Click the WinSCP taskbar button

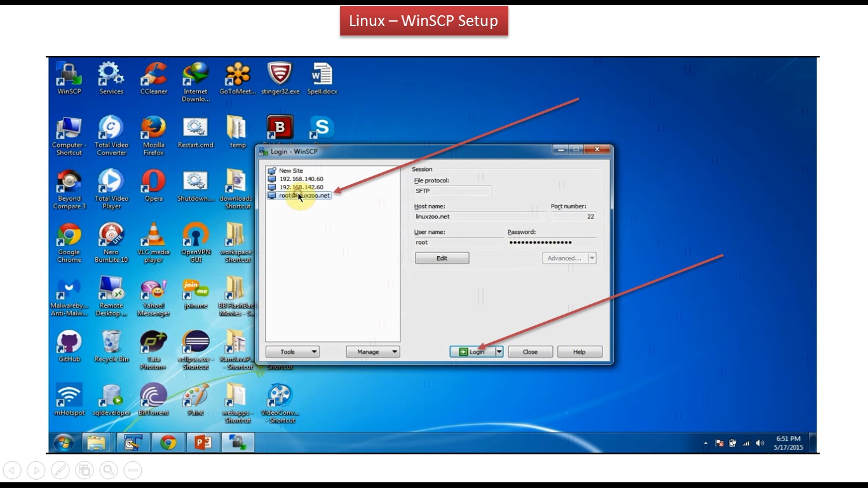click(238, 443)
